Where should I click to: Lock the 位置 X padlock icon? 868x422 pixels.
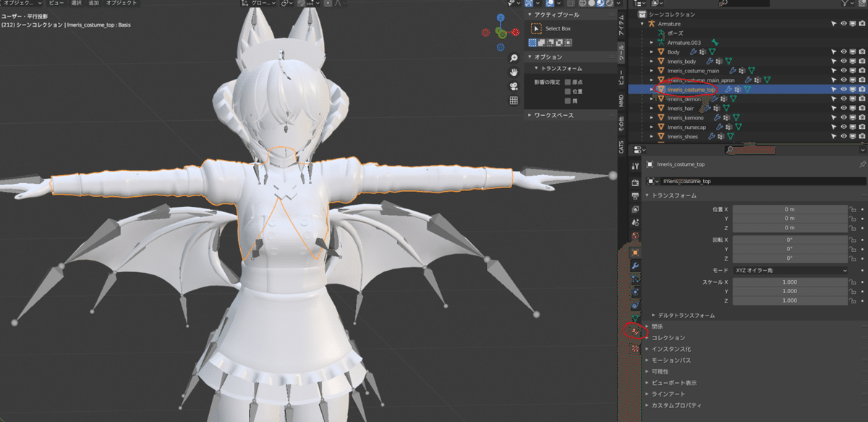pos(853,209)
